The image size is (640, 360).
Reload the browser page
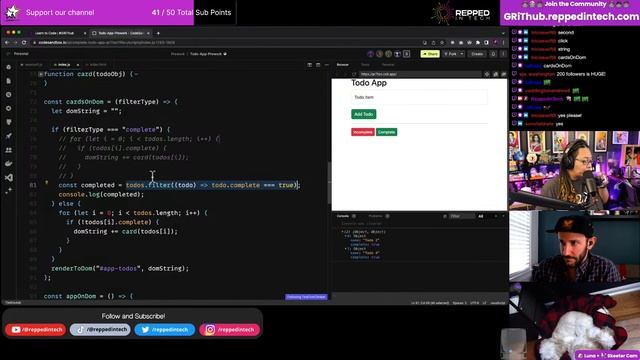pos(24,42)
